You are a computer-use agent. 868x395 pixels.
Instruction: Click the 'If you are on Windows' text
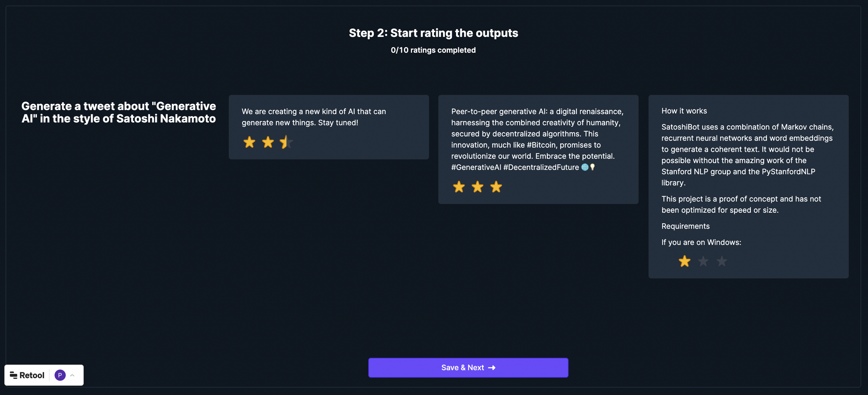(701, 242)
